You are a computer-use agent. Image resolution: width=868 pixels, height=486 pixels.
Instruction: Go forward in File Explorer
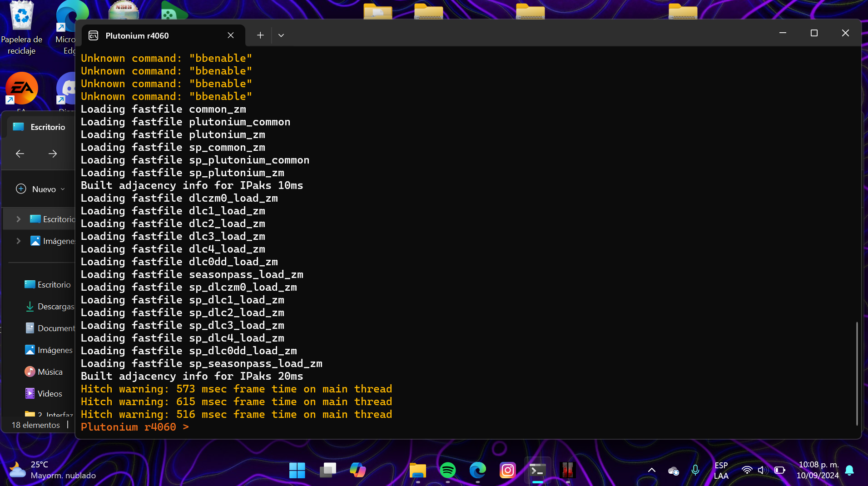pos(53,154)
